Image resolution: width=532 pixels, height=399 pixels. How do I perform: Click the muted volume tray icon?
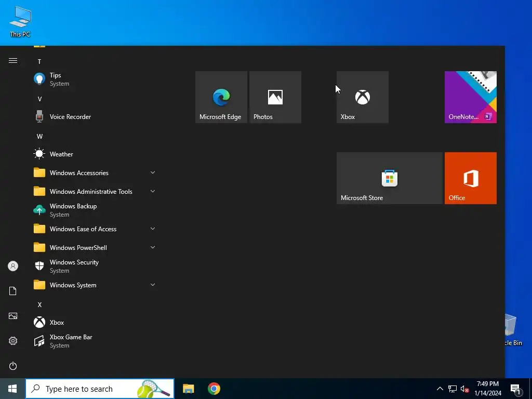point(465,389)
